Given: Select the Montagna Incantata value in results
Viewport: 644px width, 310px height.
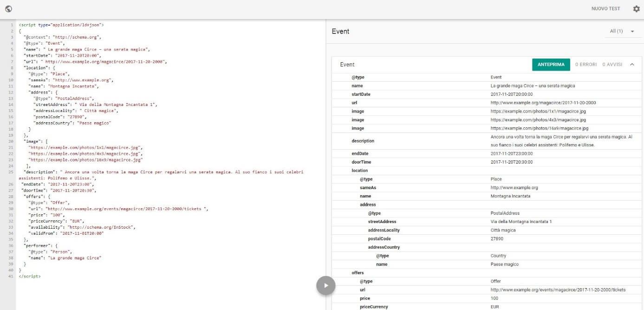Looking at the screenshot, I should pos(510,196).
